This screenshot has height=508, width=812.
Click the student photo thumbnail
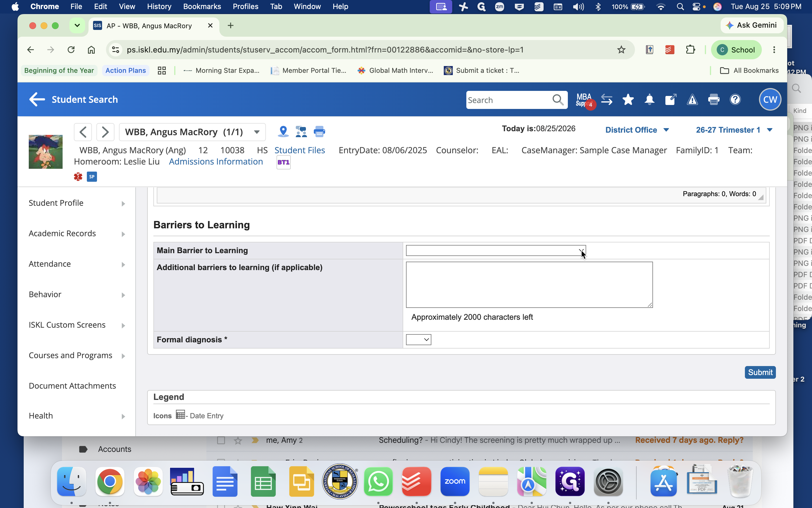(46, 152)
